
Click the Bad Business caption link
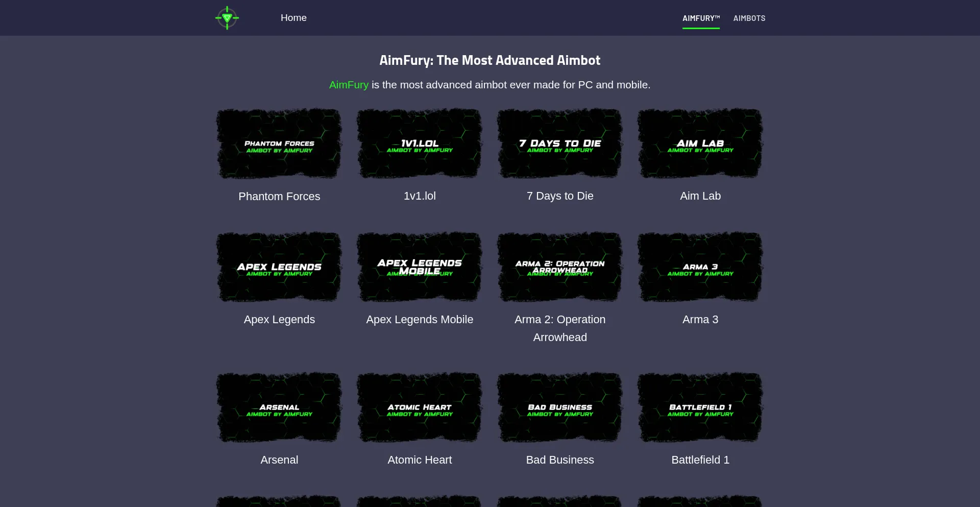560,460
